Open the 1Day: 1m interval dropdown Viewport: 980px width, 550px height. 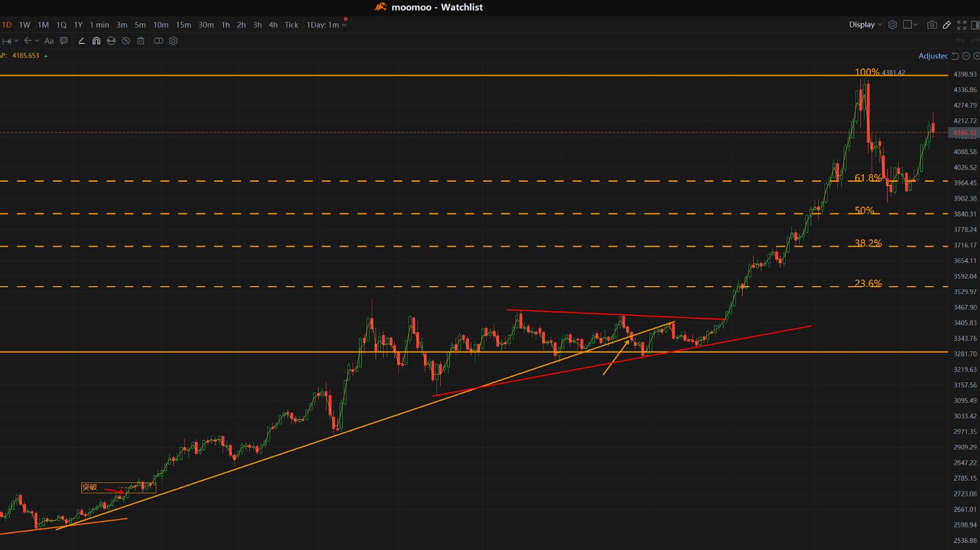point(327,25)
